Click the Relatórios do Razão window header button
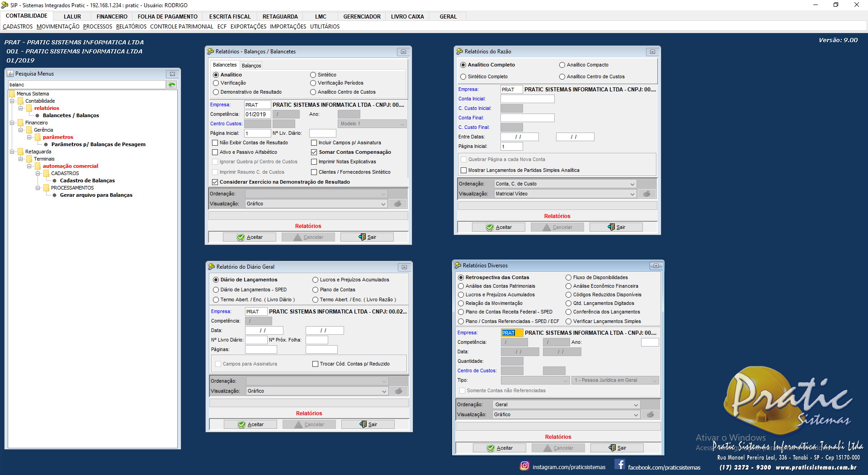 (x=652, y=52)
